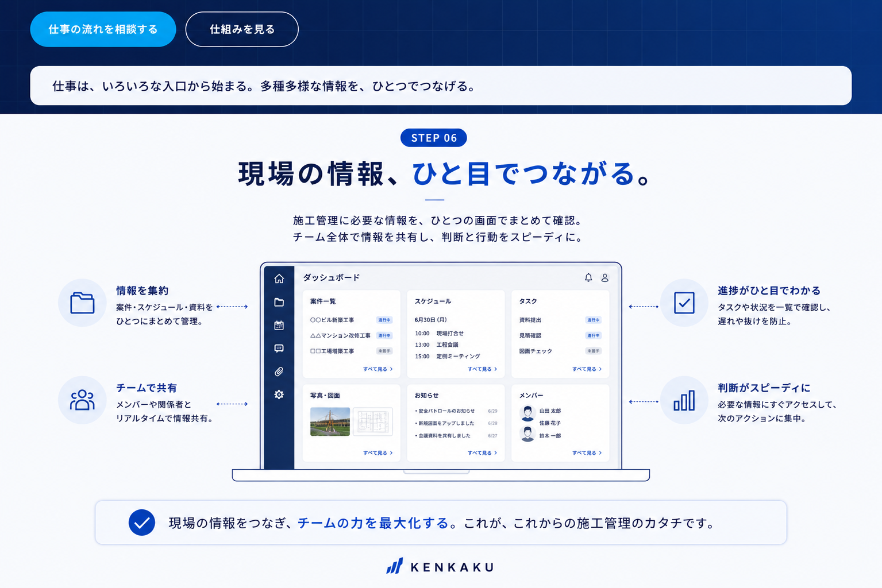
Task: Click the 仕事の流れを相談する button
Action: [x=103, y=29]
